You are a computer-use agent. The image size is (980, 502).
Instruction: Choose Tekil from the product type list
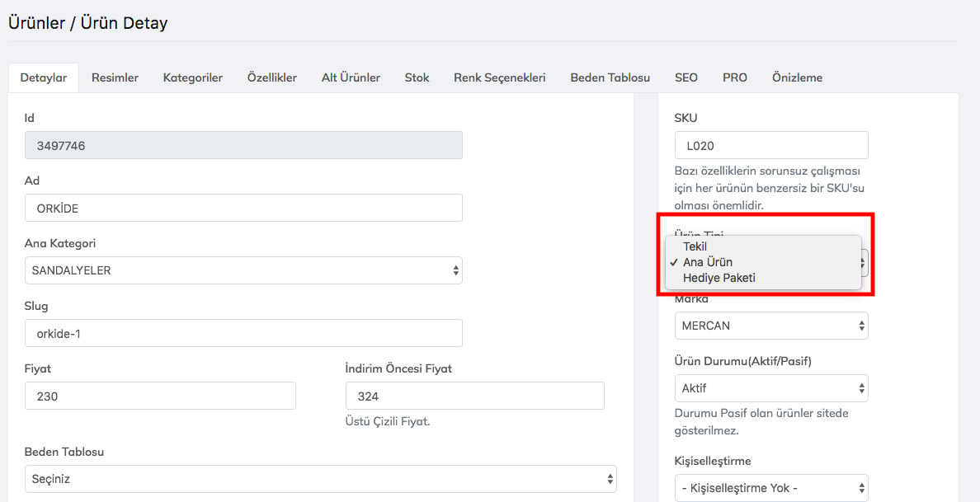[695, 246]
